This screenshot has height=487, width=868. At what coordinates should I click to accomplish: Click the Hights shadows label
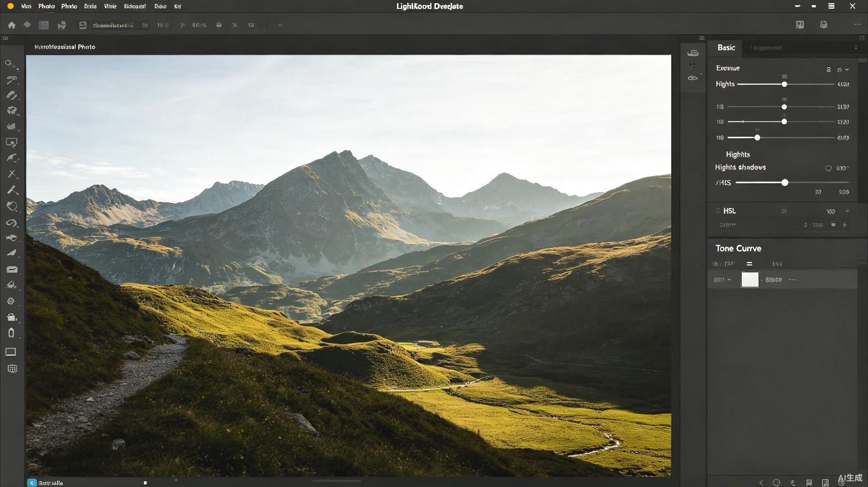[x=740, y=167]
